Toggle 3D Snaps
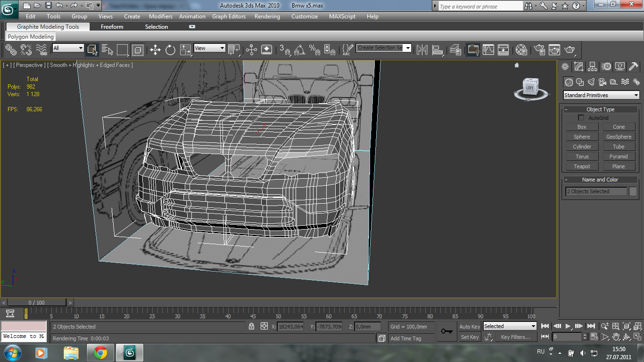The width and height of the screenshot is (644, 362). (284, 49)
